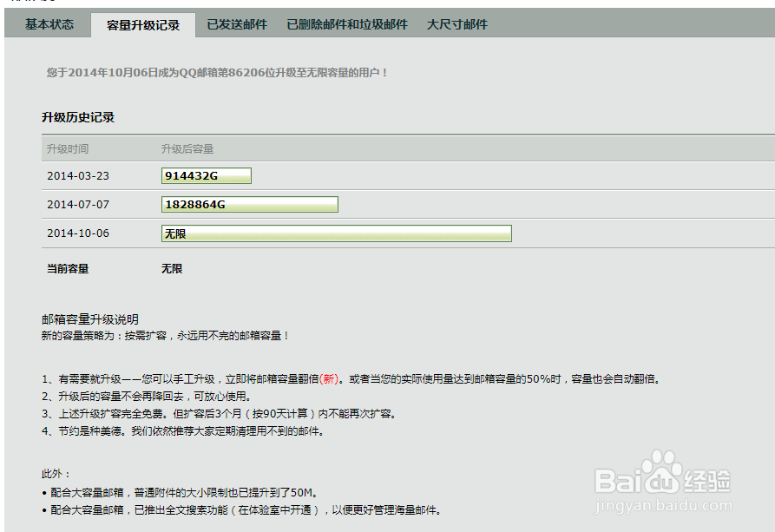Click the 无限 value beside 当前容量
Image resolution: width=775 pixels, height=532 pixels.
point(172,268)
